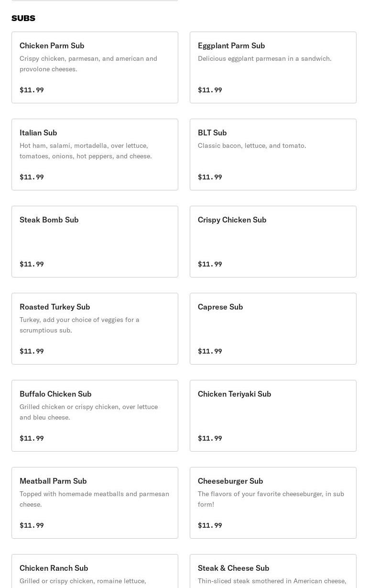Open the Chicken Ranch Sub card
This screenshot has width=368, height=588.
click(x=95, y=572)
